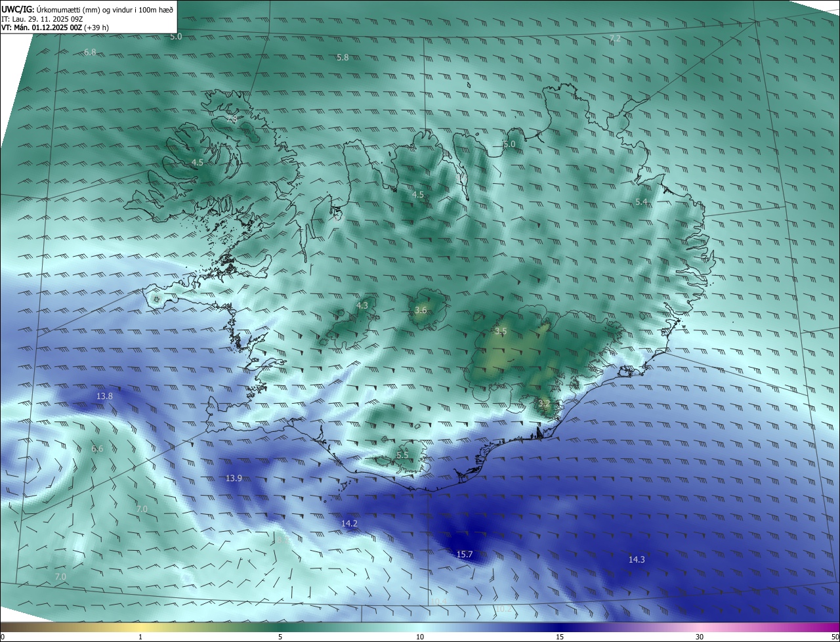Click the 50 tick on the color scale

point(835,637)
